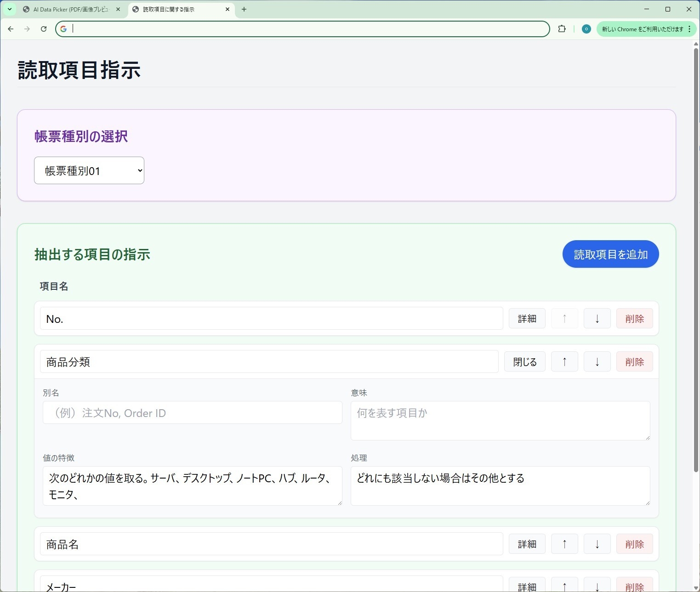Click the Google icon in the address bar
The height and width of the screenshot is (592, 700).
63,29
